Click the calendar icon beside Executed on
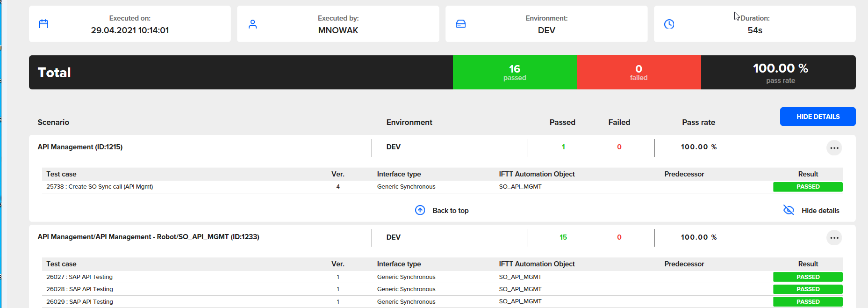The width and height of the screenshot is (868, 308). click(x=43, y=24)
